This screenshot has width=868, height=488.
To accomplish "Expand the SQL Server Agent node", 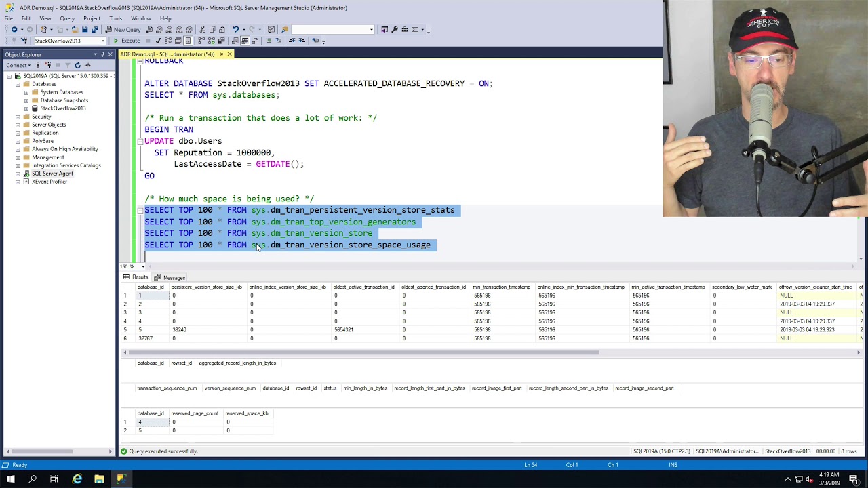I will click(x=18, y=174).
